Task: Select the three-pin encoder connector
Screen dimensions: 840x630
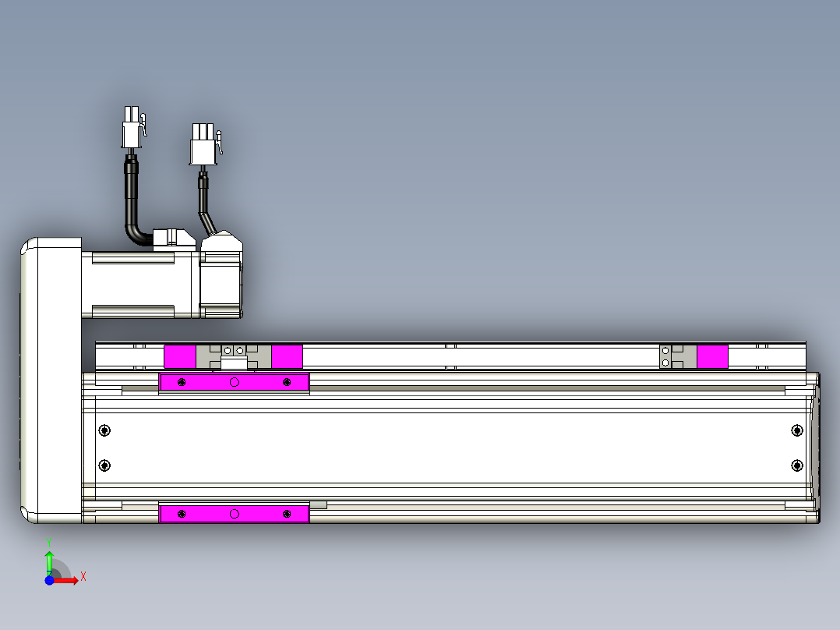Action: coord(204,144)
